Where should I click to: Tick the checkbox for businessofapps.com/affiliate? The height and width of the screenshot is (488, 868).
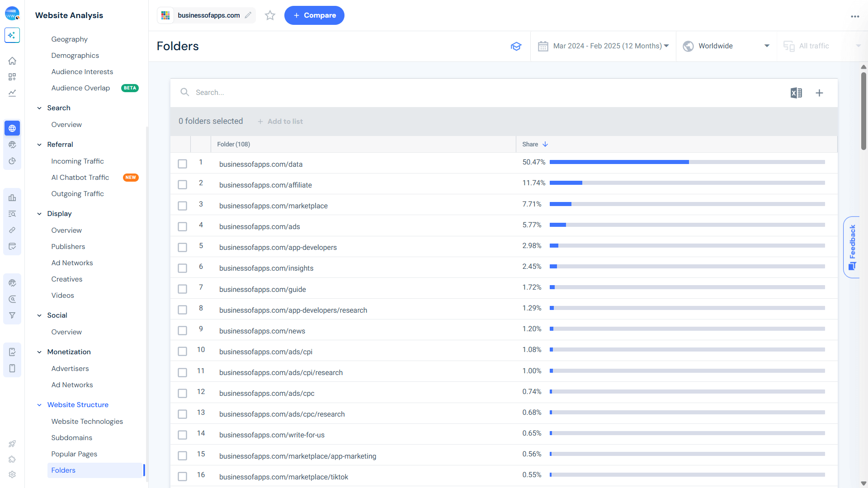[182, 184]
